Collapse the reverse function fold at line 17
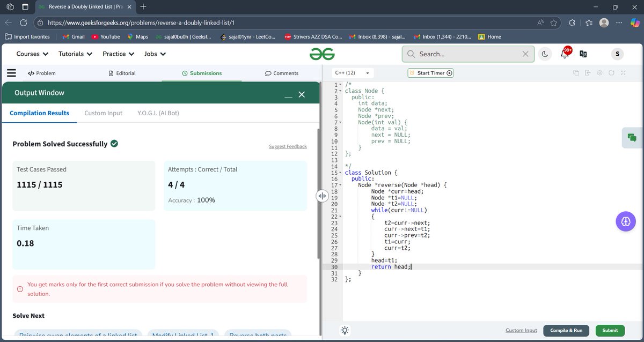Image resolution: width=644 pixels, height=342 pixels. (x=340, y=185)
